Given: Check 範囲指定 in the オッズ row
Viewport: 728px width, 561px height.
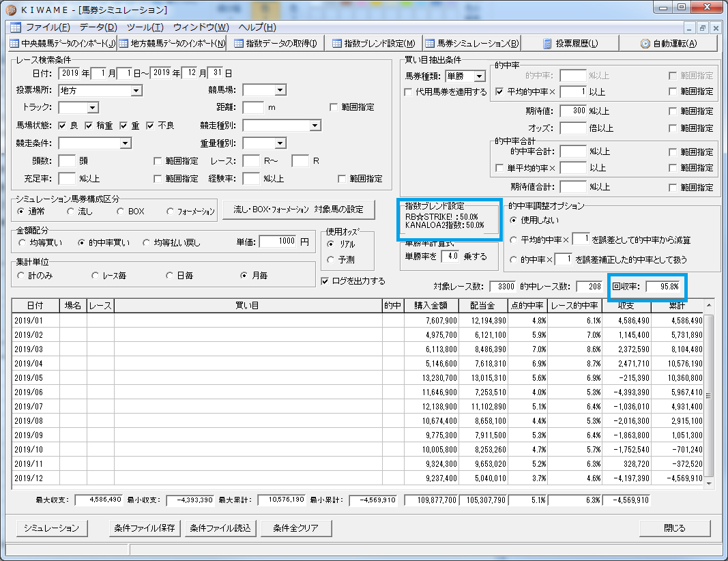Looking at the screenshot, I should click(x=673, y=128).
